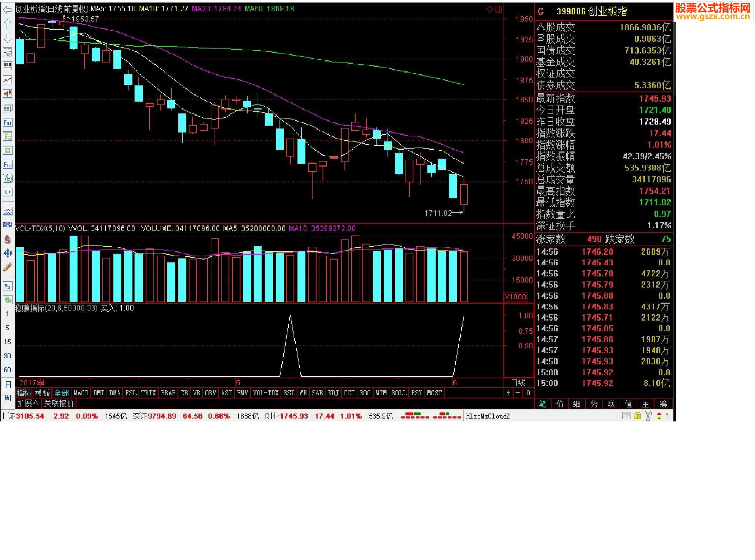Expand the '扩展∧' panel
Viewport: 755px width, 560px height.
pos(28,403)
